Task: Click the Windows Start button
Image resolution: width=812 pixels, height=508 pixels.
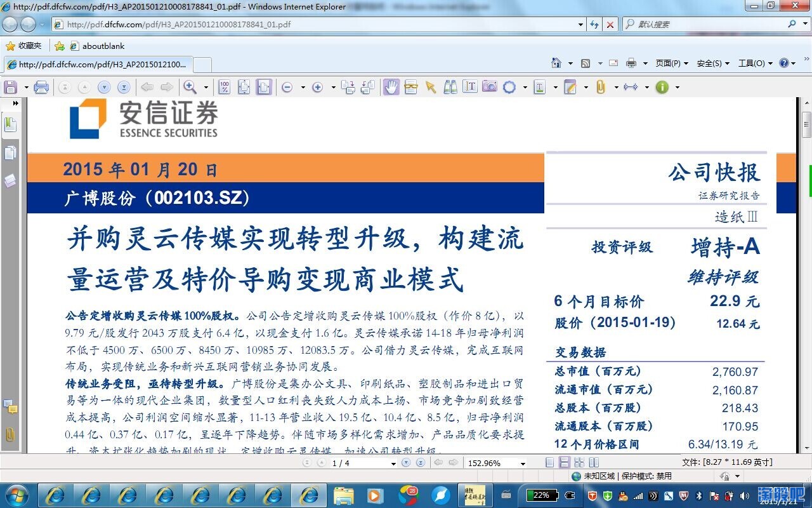Action: click(x=18, y=495)
